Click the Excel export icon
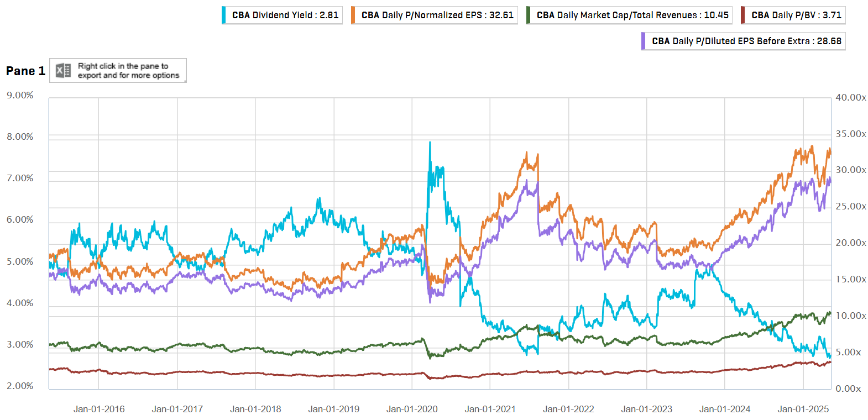 coord(64,71)
